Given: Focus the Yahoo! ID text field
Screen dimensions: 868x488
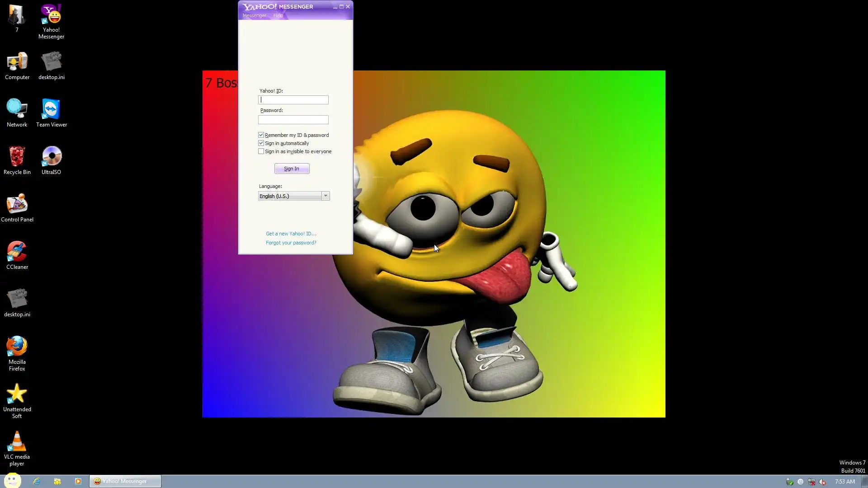Looking at the screenshot, I should pyautogui.click(x=293, y=100).
